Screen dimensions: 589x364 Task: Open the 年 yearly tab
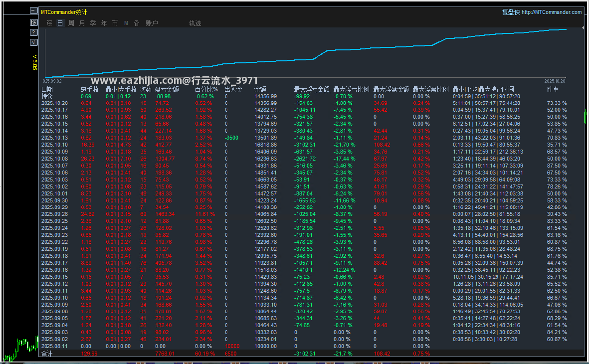pyautogui.click(x=104, y=23)
